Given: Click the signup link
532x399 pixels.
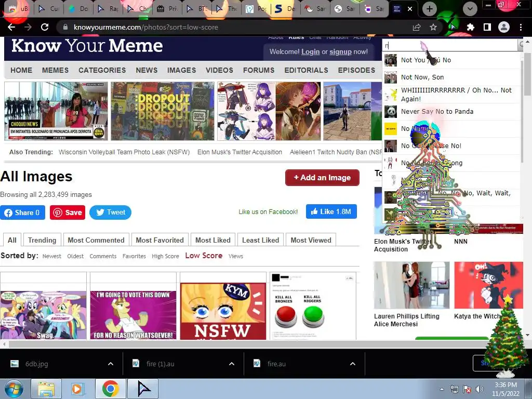Looking at the screenshot, I should coord(340,52).
